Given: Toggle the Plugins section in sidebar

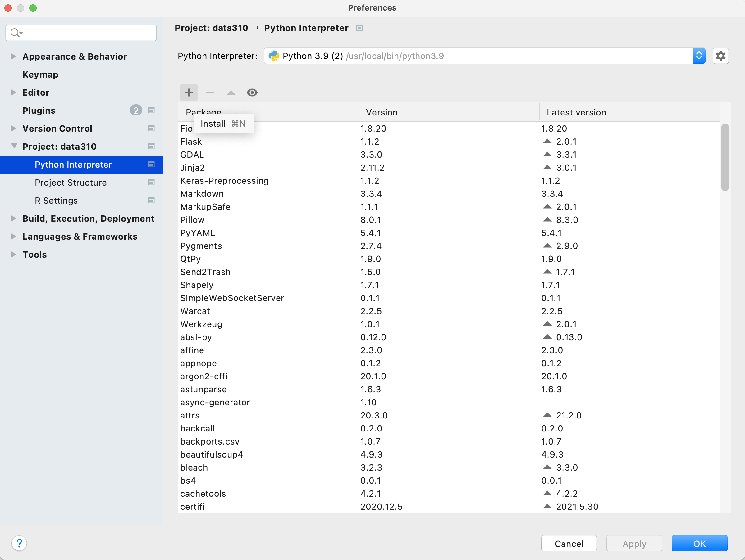Looking at the screenshot, I should pyautogui.click(x=39, y=110).
